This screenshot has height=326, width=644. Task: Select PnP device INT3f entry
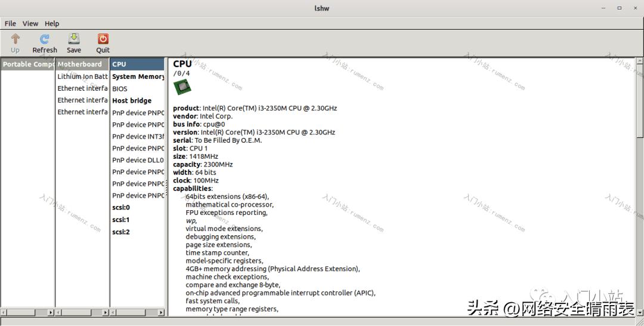[138, 137]
